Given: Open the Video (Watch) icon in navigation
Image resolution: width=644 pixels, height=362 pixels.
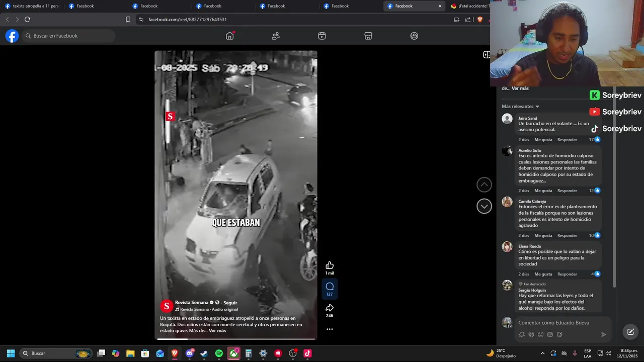Looking at the screenshot, I should point(322,36).
